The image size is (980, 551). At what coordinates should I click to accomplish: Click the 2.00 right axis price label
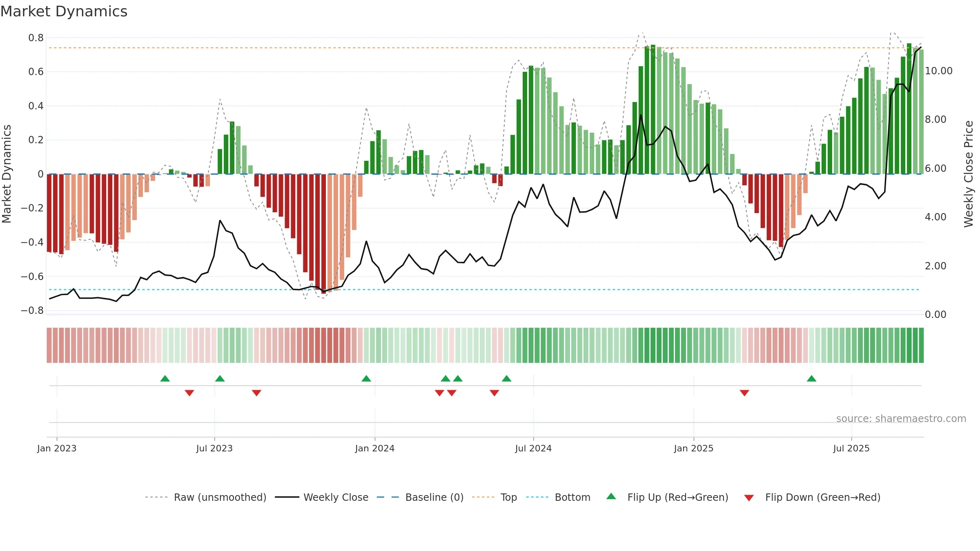(x=935, y=266)
